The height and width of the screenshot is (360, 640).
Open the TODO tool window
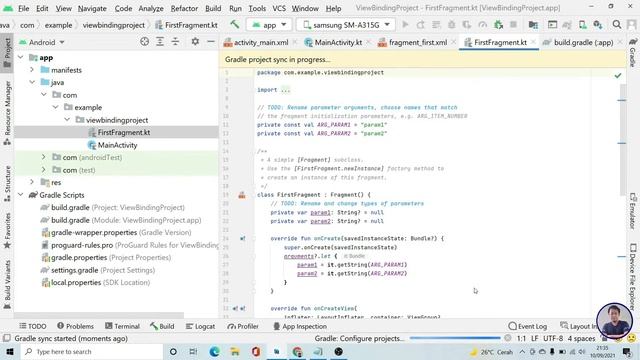(x=33, y=326)
